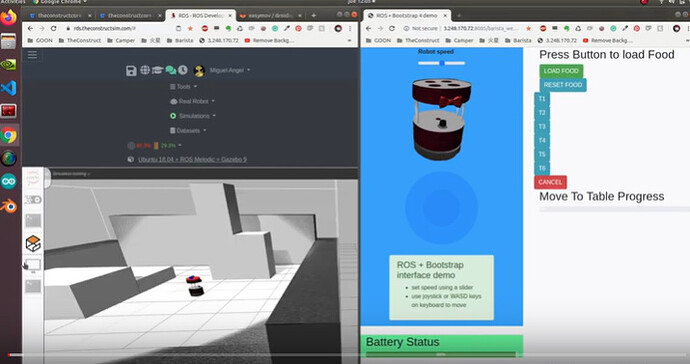Select the Gazebo cube icon in sidebar
The height and width of the screenshot is (364, 690).
point(33,243)
